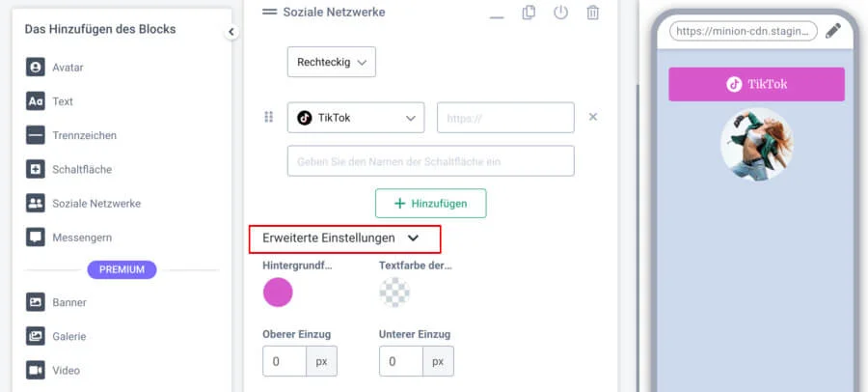Remove the TikTok row with X

pos(593,117)
